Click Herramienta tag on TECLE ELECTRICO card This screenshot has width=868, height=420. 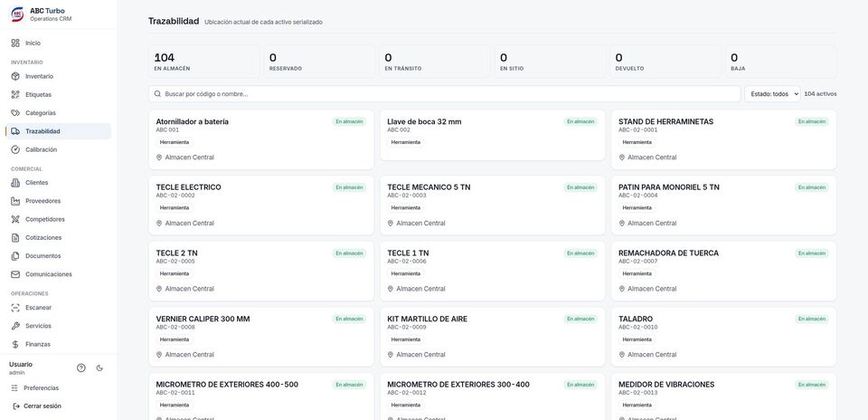[175, 208]
